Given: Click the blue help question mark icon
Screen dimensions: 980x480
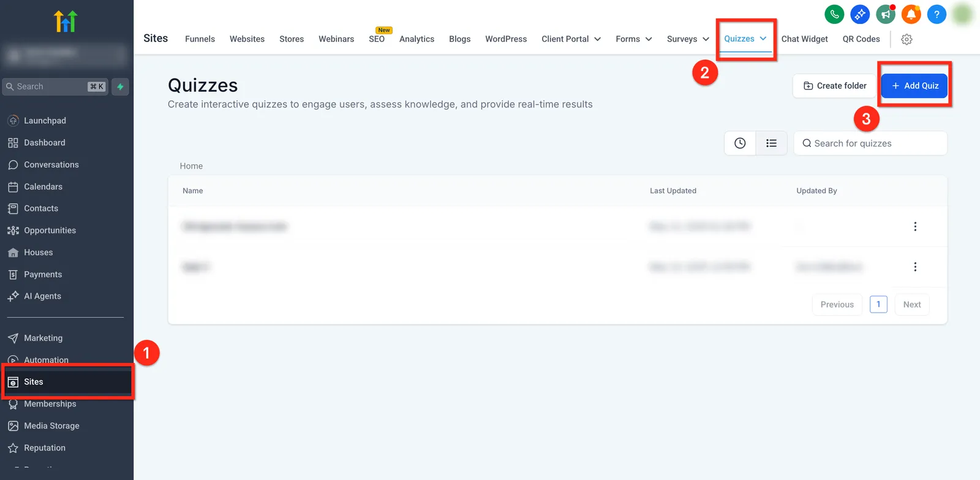Looking at the screenshot, I should coord(937,14).
